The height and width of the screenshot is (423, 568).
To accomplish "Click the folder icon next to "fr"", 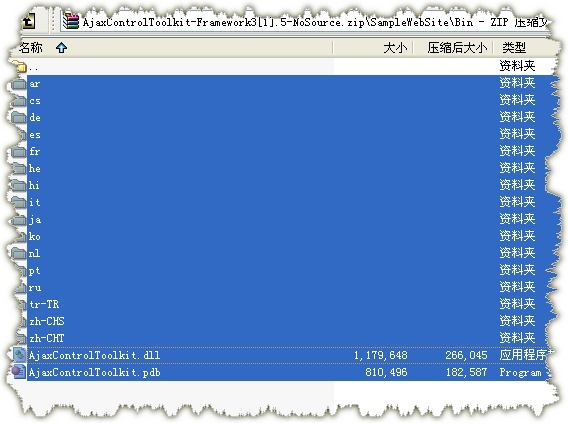I will tap(18, 152).
